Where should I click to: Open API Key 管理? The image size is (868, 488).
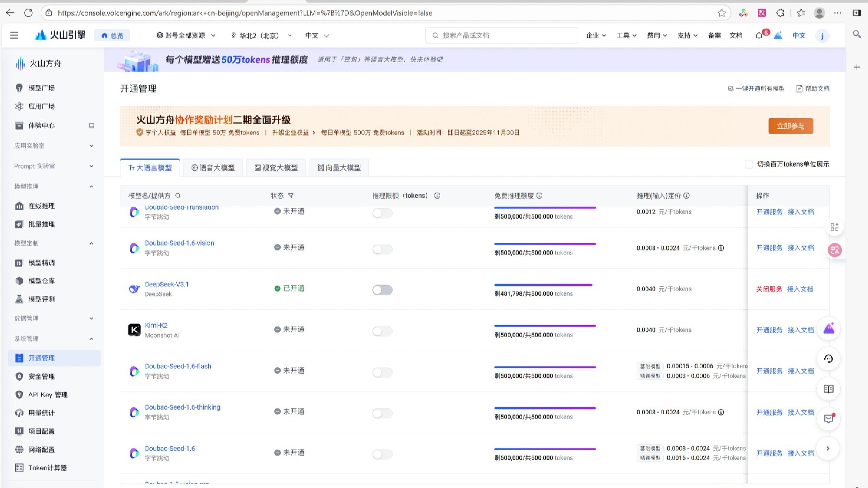pyautogui.click(x=48, y=395)
